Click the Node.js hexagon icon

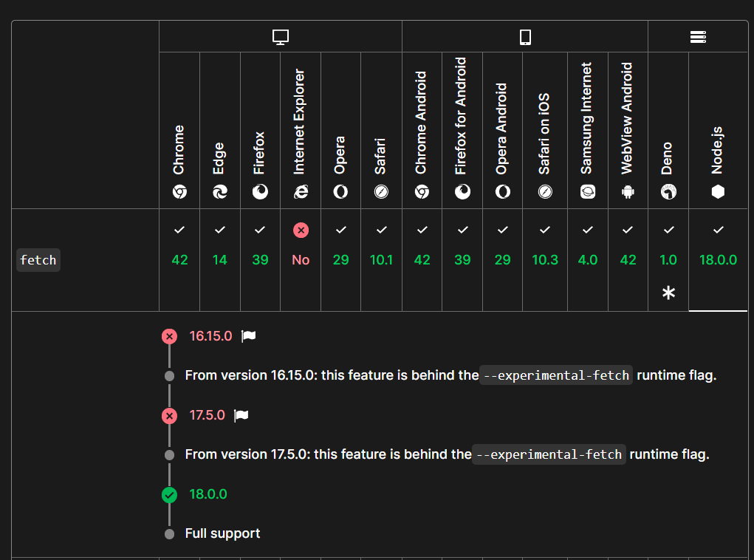(718, 192)
